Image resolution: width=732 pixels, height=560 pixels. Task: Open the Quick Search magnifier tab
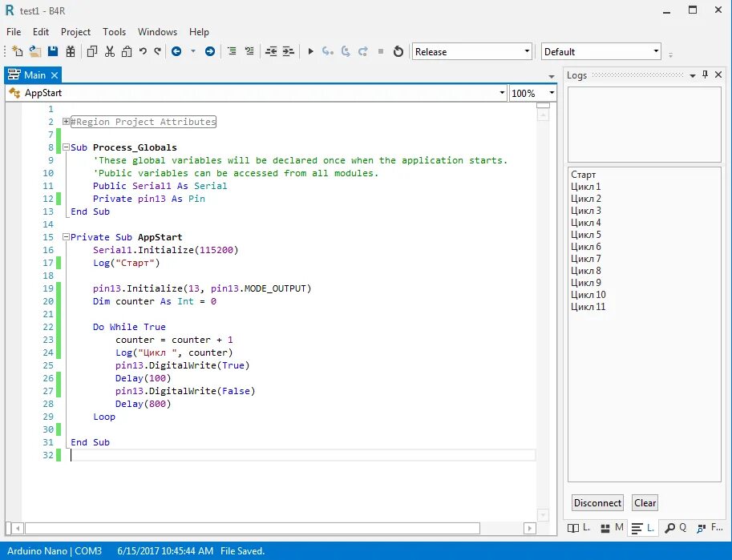pos(676,528)
